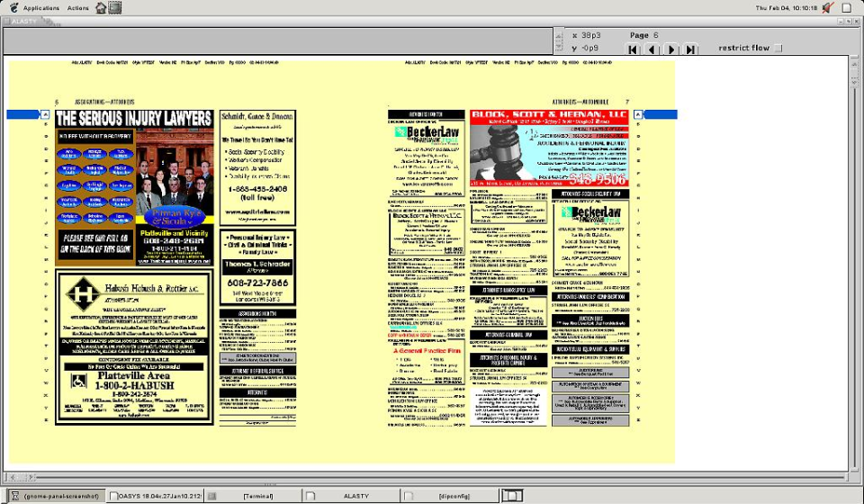The width and height of the screenshot is (864, 504).
Task: Click the volume speaker icon in panel
Action: click(x=828, y=8)
